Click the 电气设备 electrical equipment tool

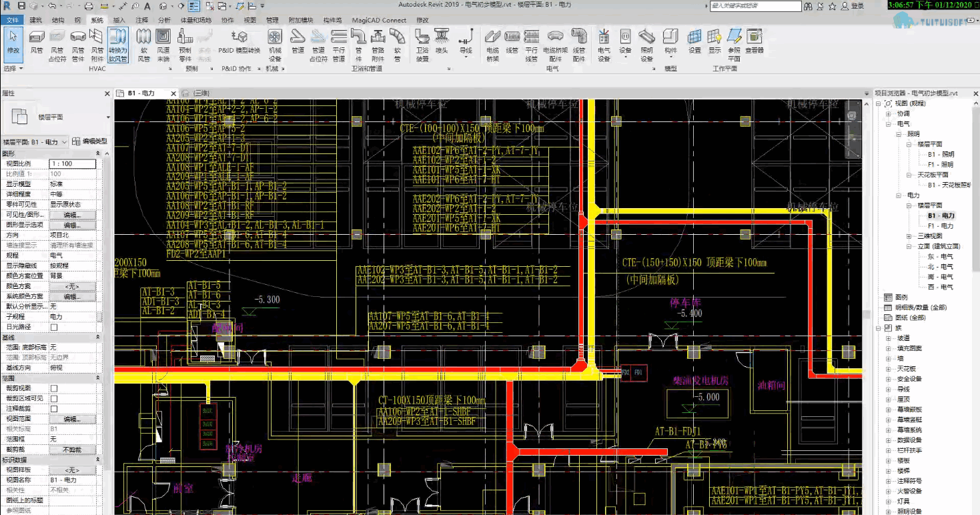tap(604, 45)
